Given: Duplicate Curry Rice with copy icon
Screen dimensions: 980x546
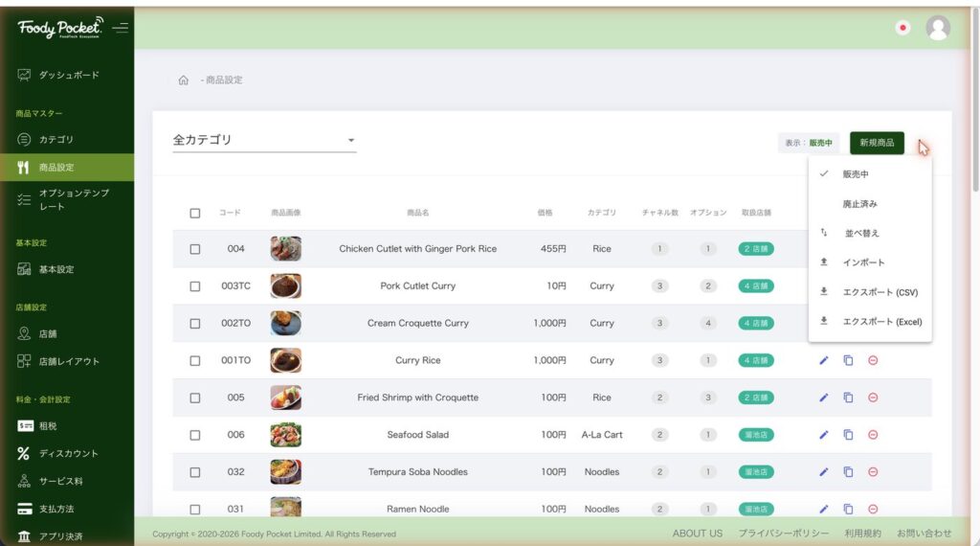Looking at the screenshot, I should tap(848, 360).
